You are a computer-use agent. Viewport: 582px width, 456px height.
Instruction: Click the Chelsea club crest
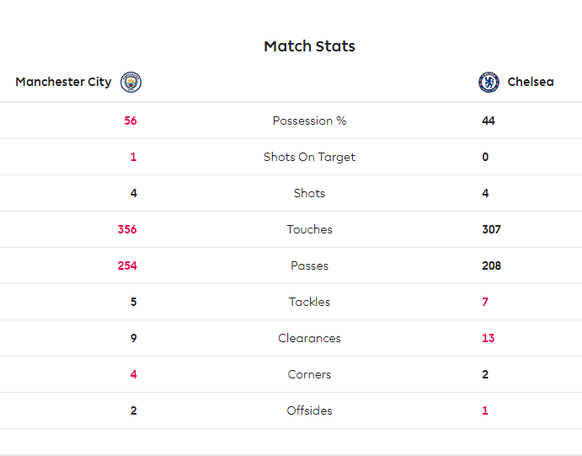488,82
